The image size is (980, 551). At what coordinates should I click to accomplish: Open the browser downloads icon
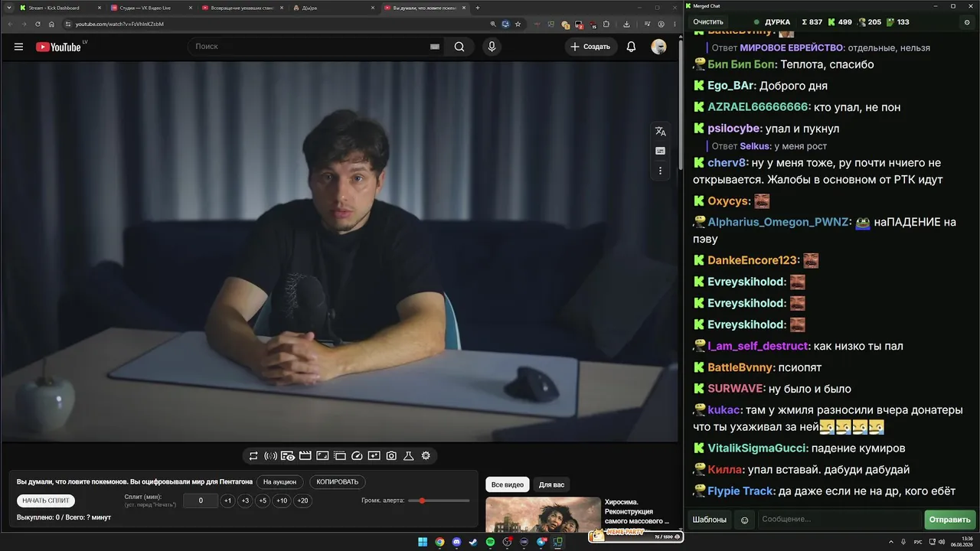click(x=627, y=24)
